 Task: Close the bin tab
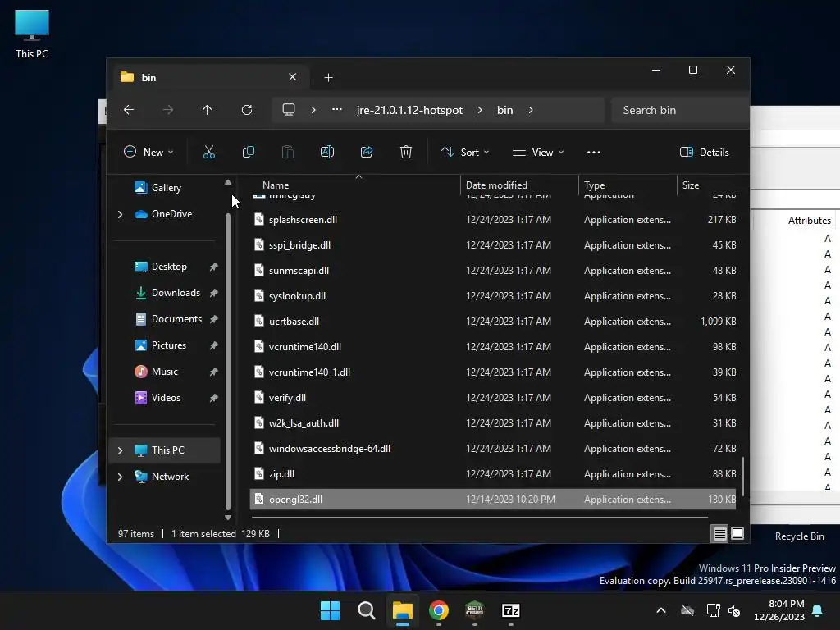click(x=293, y=77)
